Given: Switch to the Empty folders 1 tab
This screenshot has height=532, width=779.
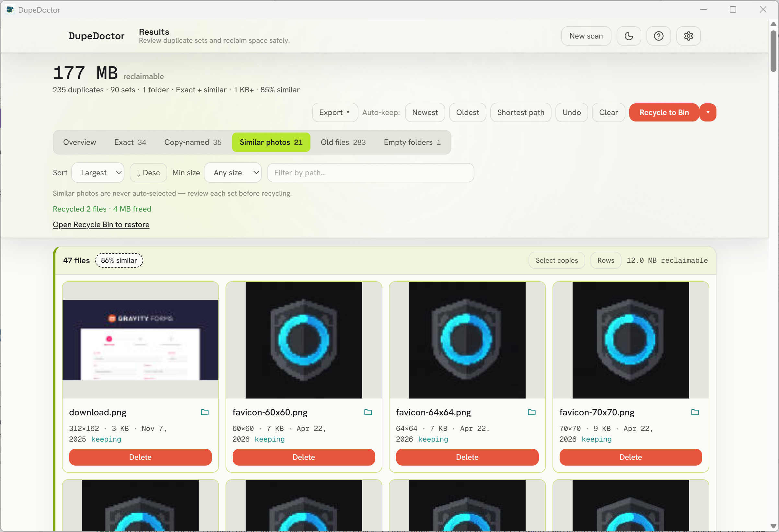Looking at the screenshot, I should [x=412, y=142].
